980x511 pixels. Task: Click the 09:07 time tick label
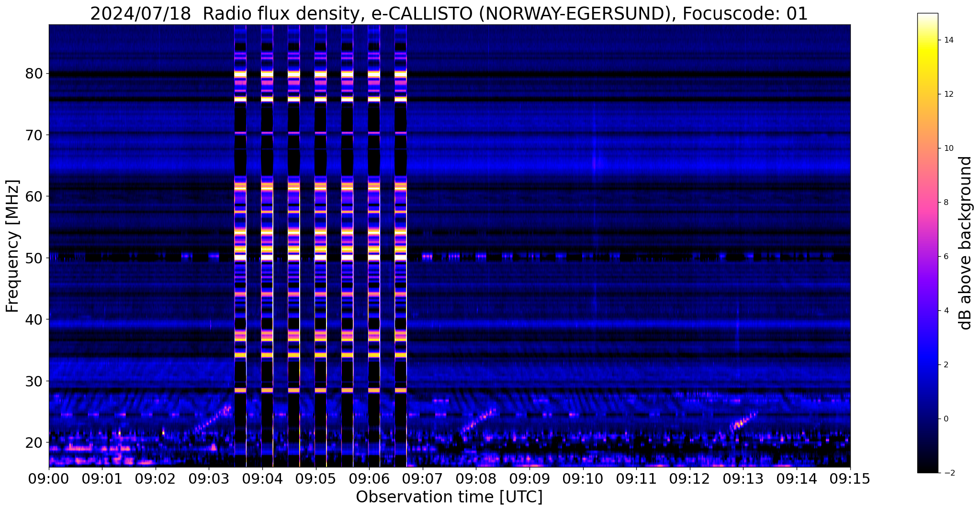click(423, 479)
